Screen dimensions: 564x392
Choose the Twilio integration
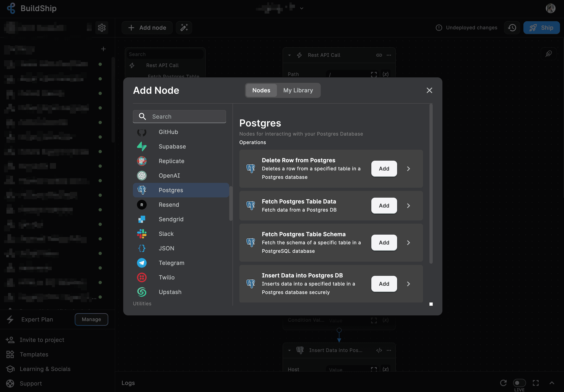(166, 277)
